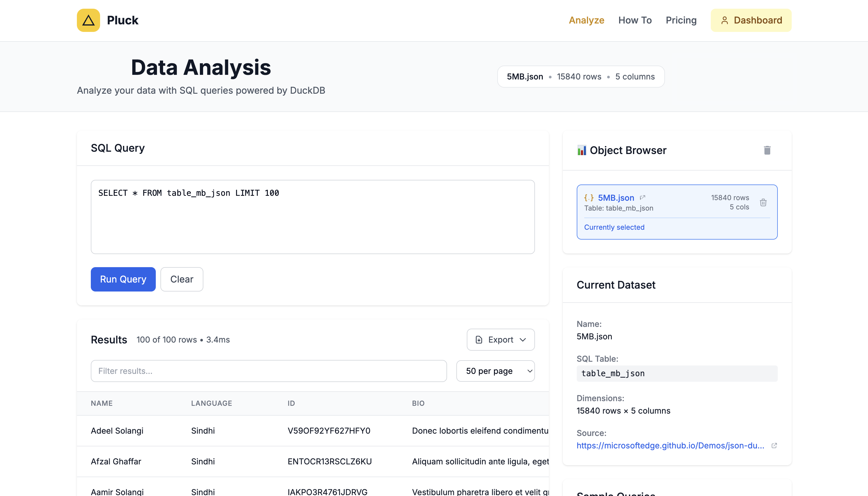Click the user icon in Dashboard button
This screenshot has width=868, height=496.
coord(725,20)
